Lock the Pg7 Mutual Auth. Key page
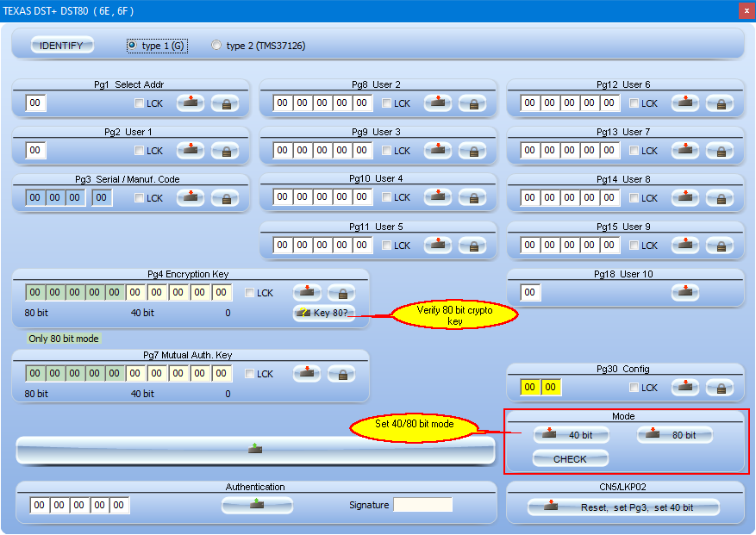Image resolution: width=756 pixels, height=535 pixels. point(342,374)
